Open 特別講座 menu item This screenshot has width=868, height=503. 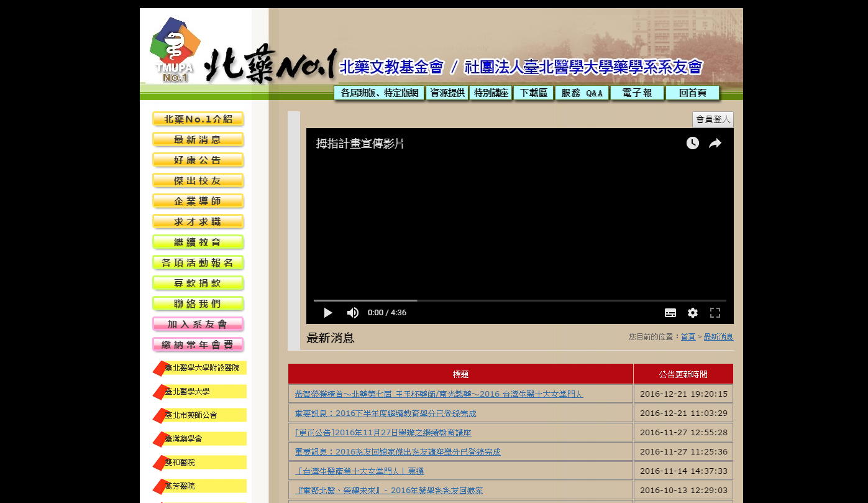[x=491, y=93]
